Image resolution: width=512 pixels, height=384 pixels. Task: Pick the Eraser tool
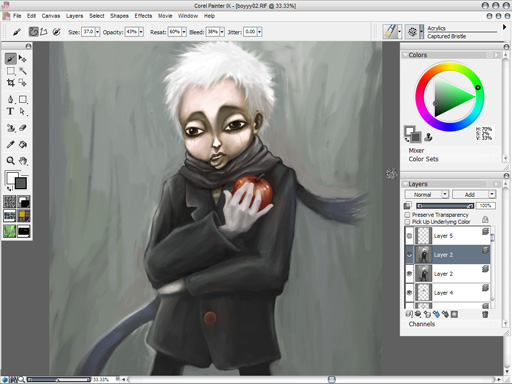[x=23, y=128]
